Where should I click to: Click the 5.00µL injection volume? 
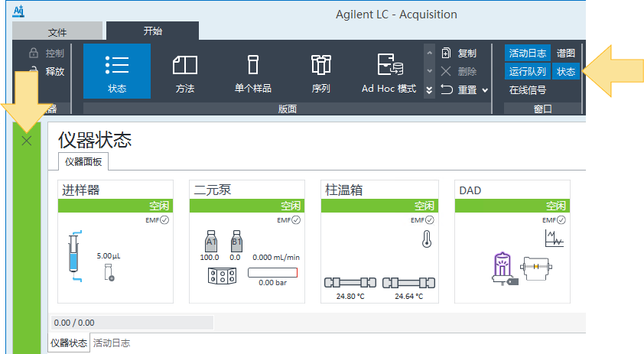coord(109,256)
